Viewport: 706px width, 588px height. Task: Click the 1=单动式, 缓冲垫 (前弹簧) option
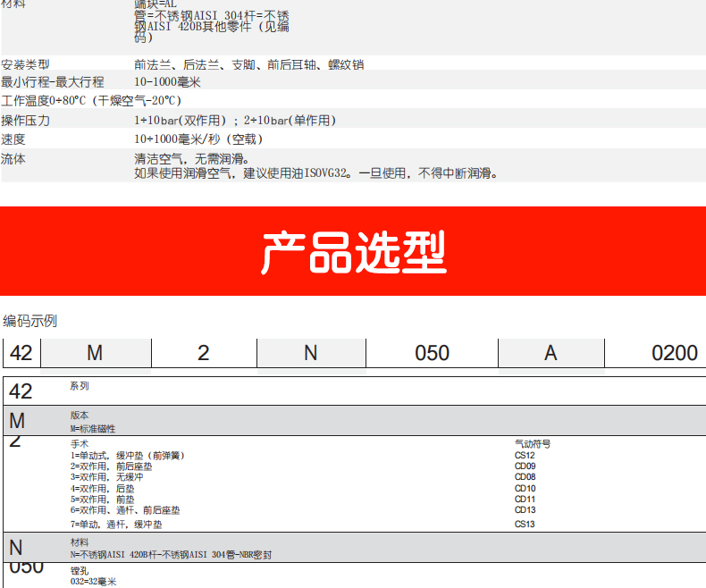(127, 456)
